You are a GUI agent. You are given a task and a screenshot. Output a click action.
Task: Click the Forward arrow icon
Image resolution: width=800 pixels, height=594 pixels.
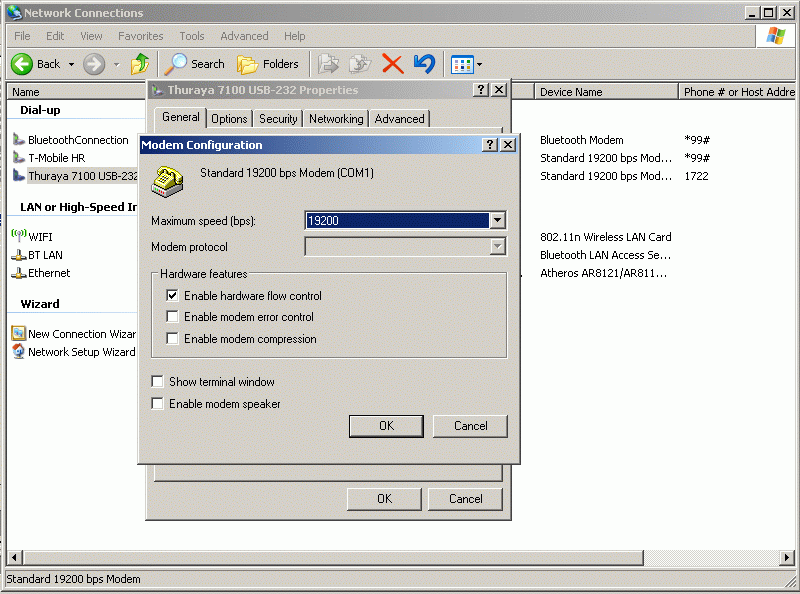[94, 64]
